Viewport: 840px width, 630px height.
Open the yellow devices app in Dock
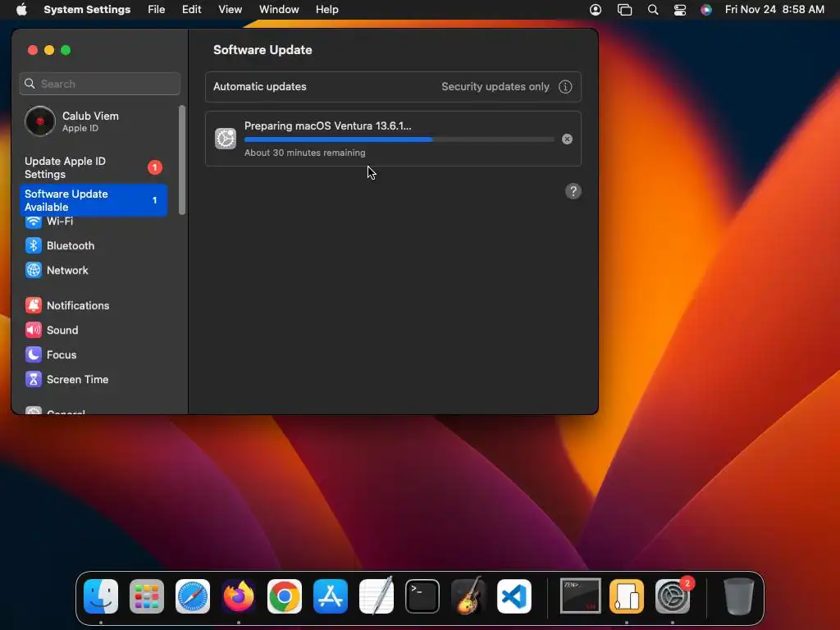[626, 596]
